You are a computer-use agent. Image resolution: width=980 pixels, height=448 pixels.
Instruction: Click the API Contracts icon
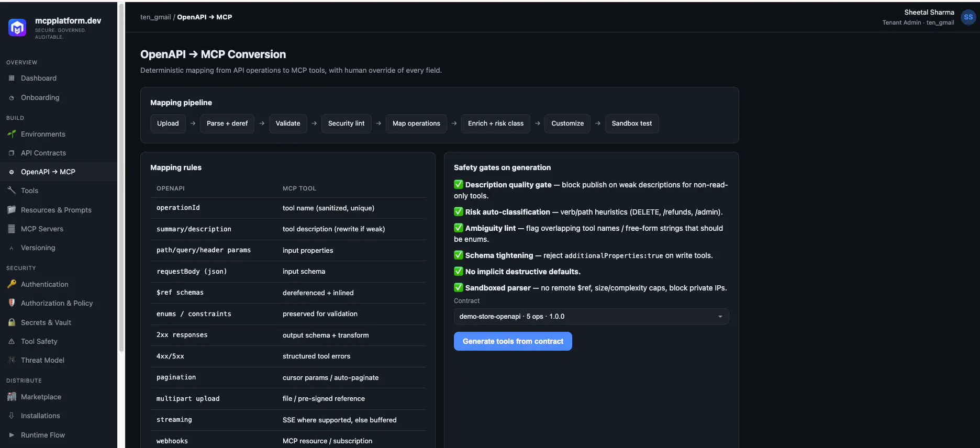point(12,153)
